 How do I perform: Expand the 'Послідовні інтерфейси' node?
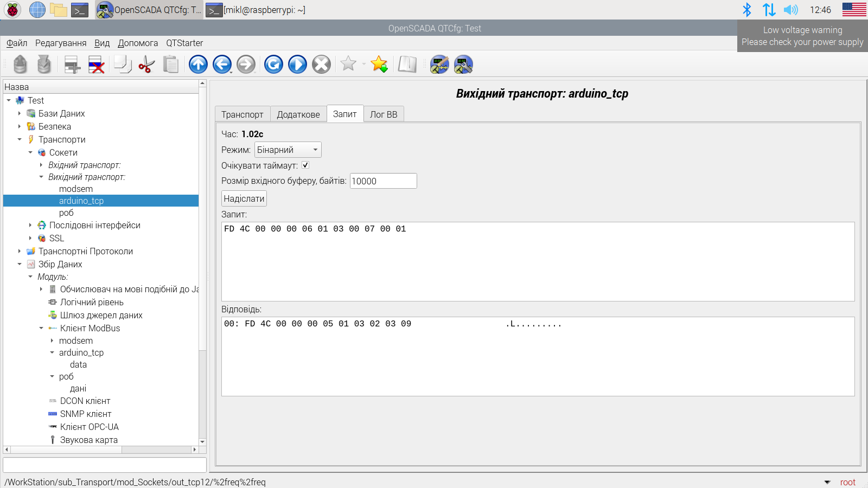(30, 225)
